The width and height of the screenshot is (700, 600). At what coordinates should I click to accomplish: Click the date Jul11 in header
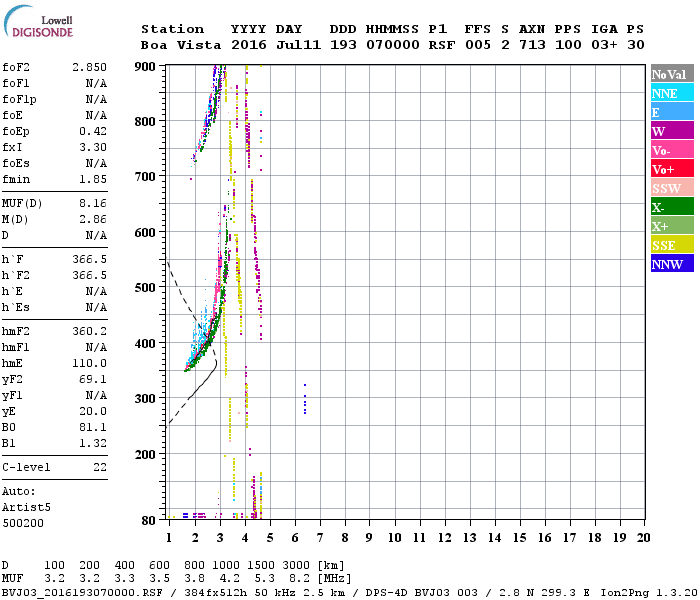298,45
